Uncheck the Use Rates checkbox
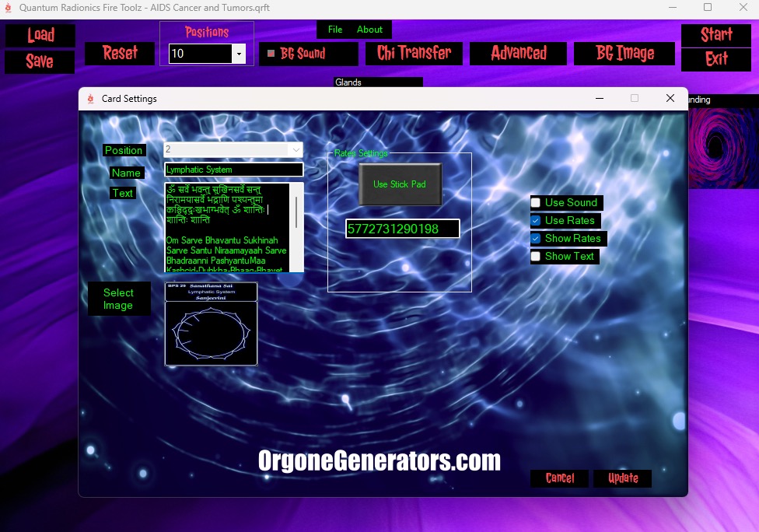Image resolution: width=759 pixels, height=532 pixels. click(x=536, y=221)
